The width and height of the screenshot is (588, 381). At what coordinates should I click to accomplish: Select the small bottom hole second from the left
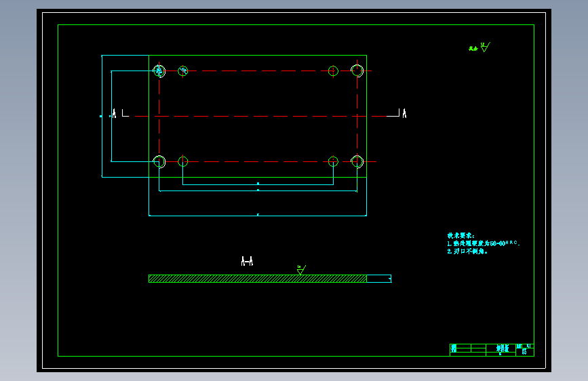[182, 161]
